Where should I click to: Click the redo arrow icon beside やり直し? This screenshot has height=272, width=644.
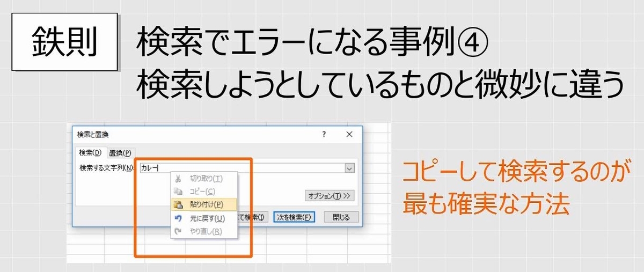pyautogui.click(x=178, y=232)
